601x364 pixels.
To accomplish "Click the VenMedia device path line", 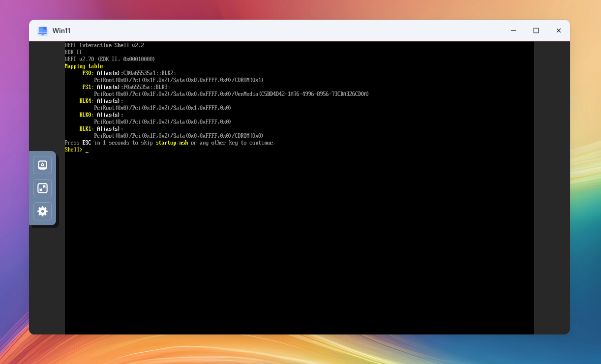I will (x=231, y=94).
